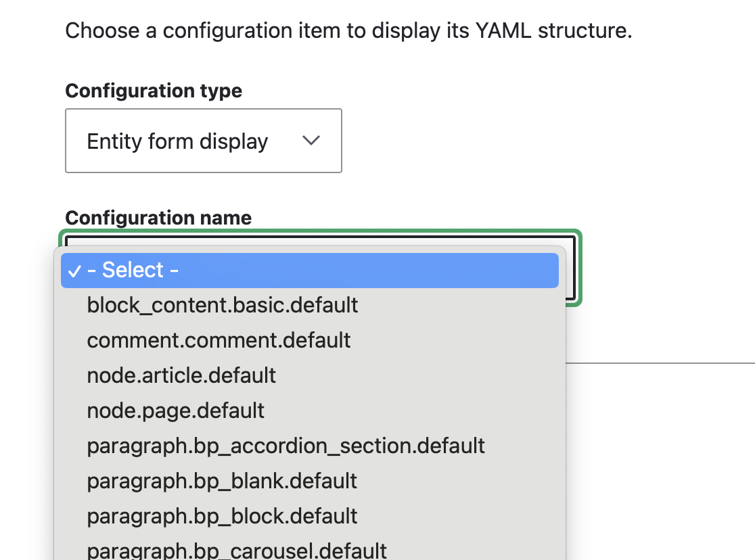The height and width of the screenshot is (560, 755).
Task: Click the 'Entity form display' selected value text
Action: coord(177,141)
